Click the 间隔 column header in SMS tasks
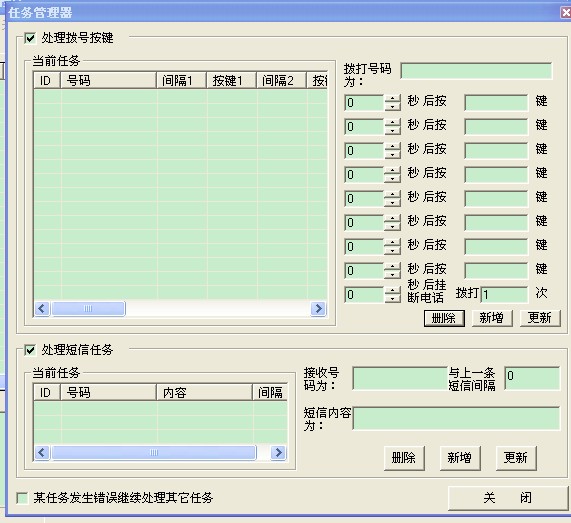This screenshot has width=571, height=523. (x=270, y=392)
